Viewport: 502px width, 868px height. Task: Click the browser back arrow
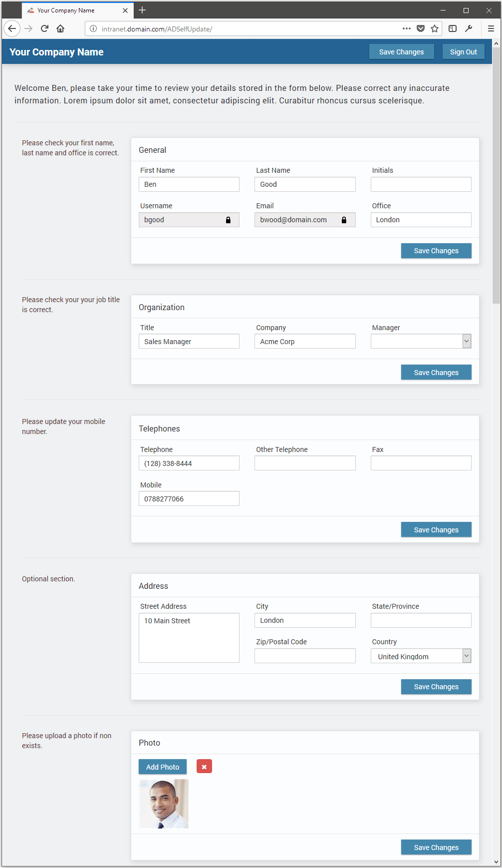(12, 28)
